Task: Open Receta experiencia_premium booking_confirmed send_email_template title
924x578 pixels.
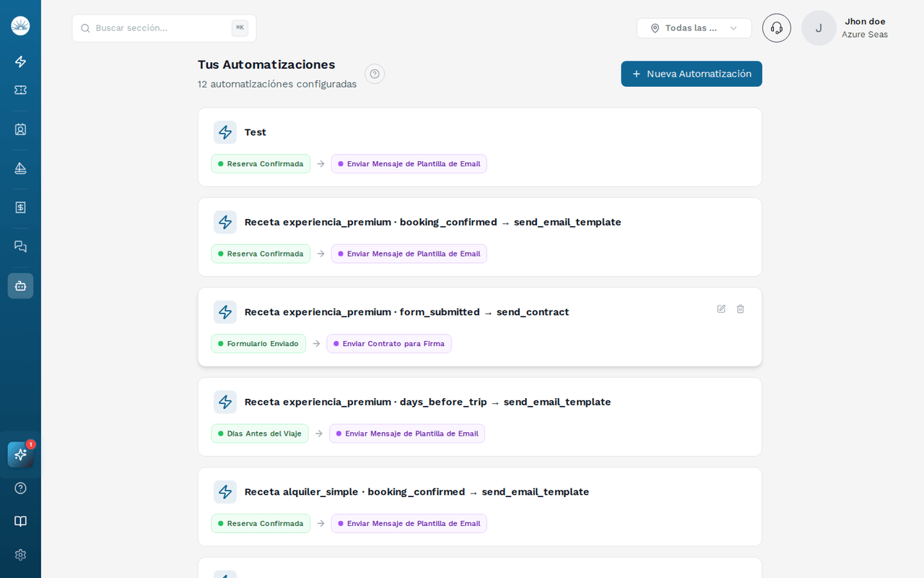Action: tap(433, 222)
